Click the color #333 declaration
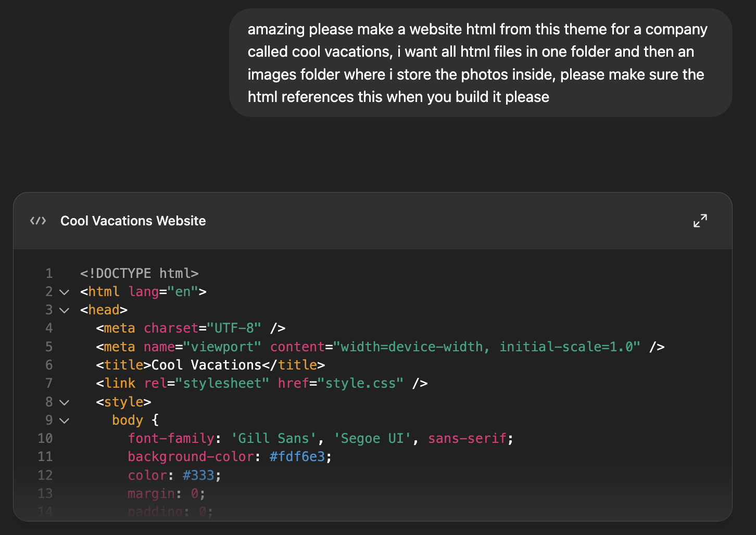The width and height of the screenshot is (756, 535). click(175, 475)
